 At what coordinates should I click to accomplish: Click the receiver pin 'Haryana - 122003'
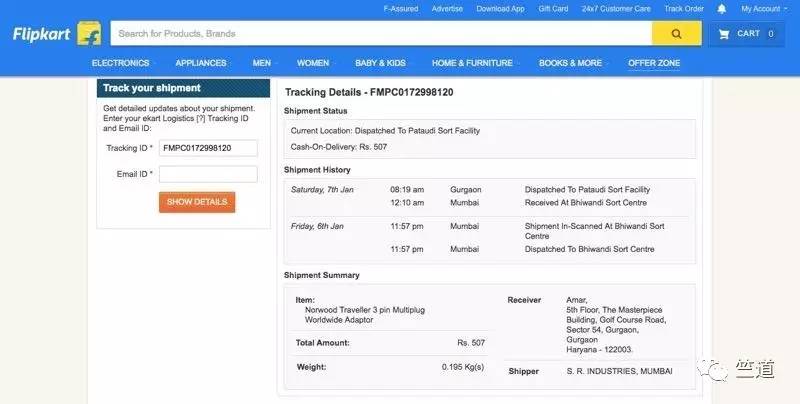click(x=599, y=350)
